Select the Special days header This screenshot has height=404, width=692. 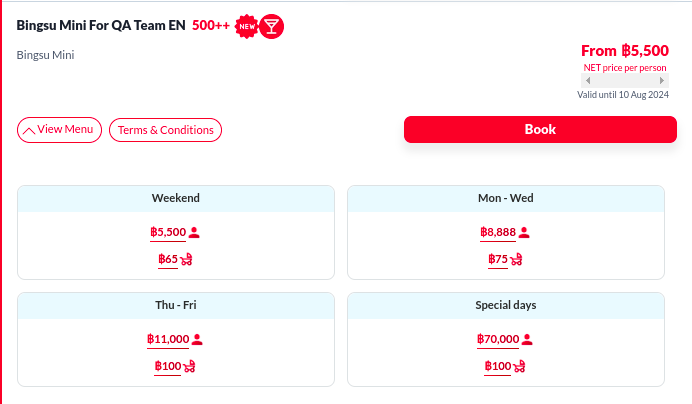506,305
